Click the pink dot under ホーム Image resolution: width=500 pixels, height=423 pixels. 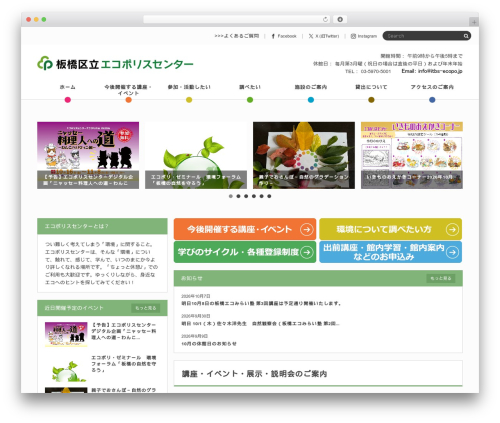click(68, 100)
